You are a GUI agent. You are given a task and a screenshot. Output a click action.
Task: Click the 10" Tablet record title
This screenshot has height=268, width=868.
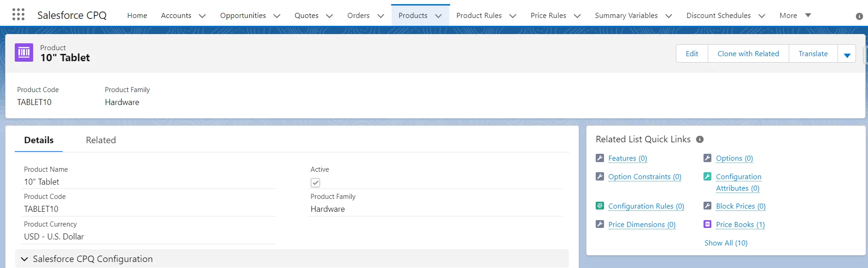pyautogui.click(x=65, y=58)
